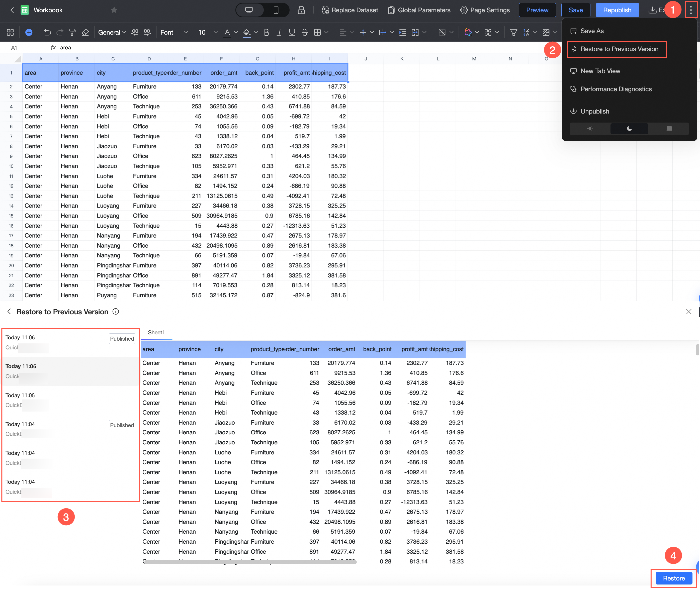Viewport: 700px width, 589px height.
Task: Switch to mobile device layout
Action: [x=276, y=10]
